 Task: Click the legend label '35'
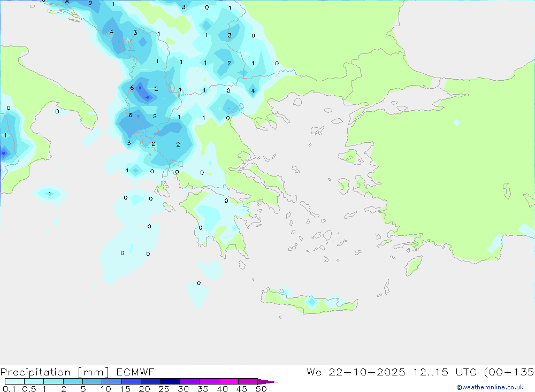(203, 389)
